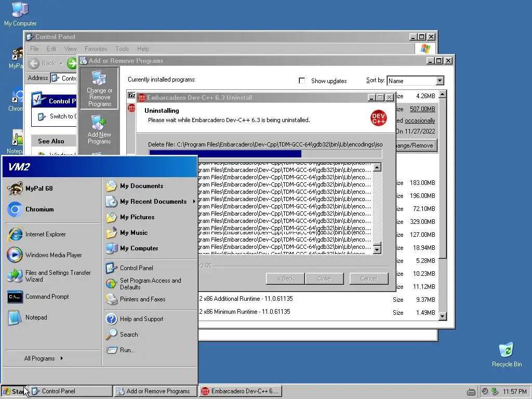Expand All Programs menu
The image size is (532, 399).
click(44, 358)
